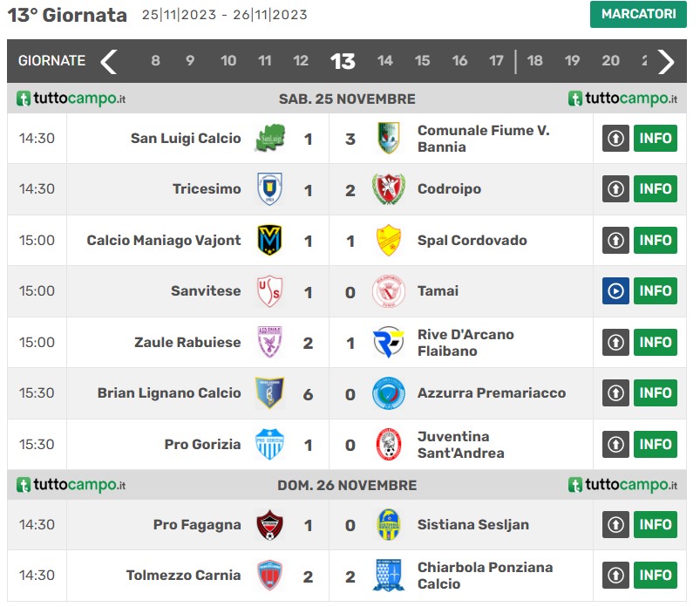Click the Sistiana Sesljan team crest
This screenshot has width=700, height=607.
[388, 525]
